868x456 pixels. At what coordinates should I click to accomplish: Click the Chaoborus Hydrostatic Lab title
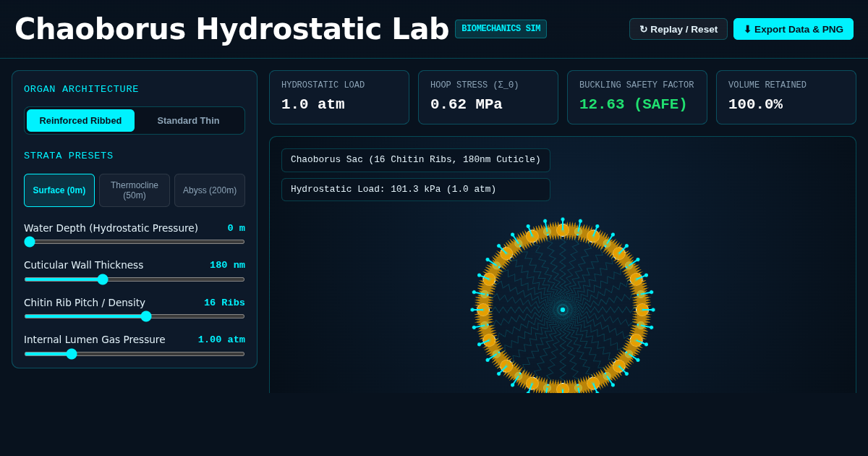231,29
